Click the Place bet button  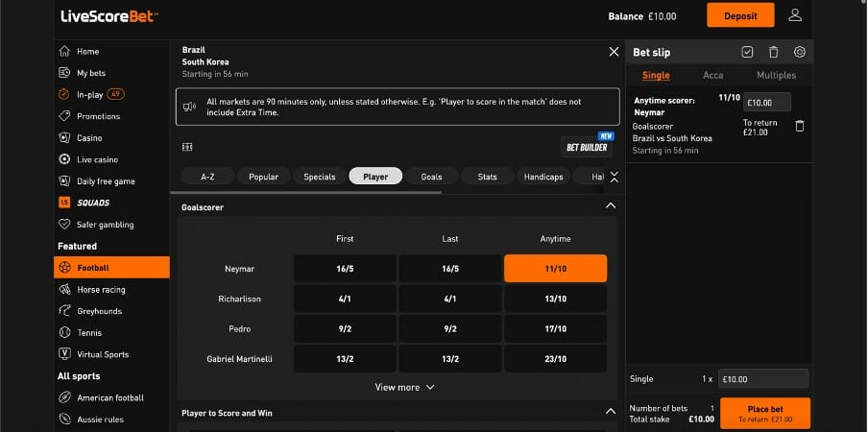765,414
